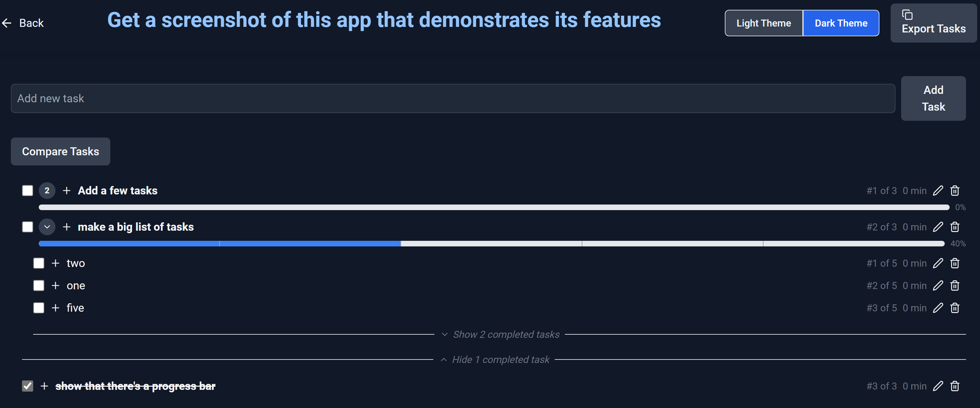Edit the 'Add a few tasks' task
The width and height of the screenshot is (980, 408).
click(x=938, y=191)
